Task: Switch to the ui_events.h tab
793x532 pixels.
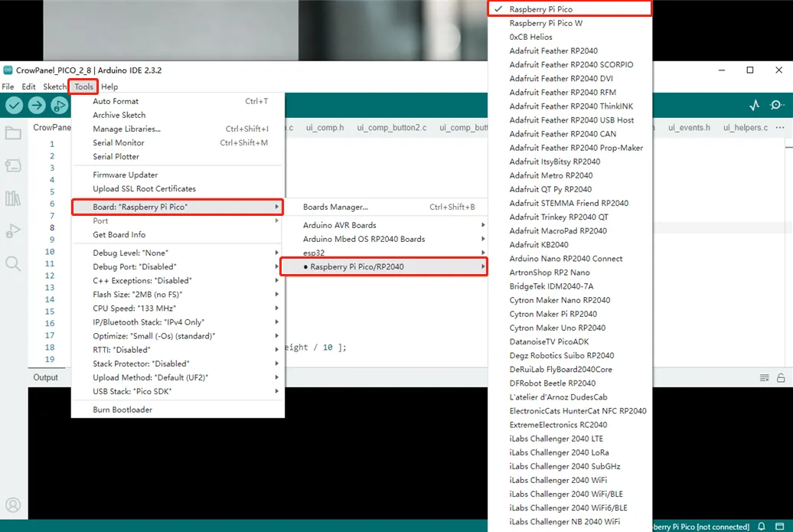Action: pyautogui.click(x=689, y=127)
